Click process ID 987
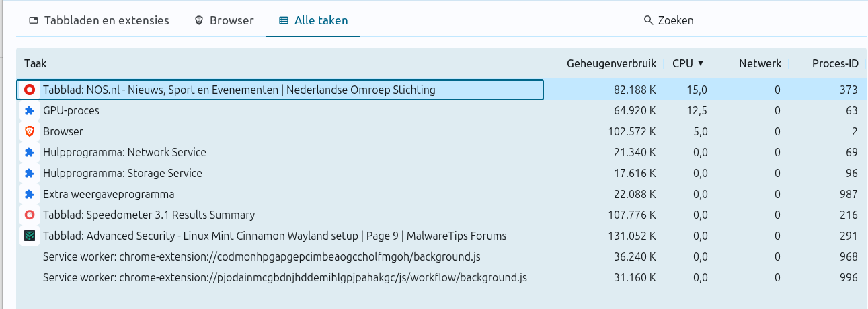868x309 pixels. point(849,194)
